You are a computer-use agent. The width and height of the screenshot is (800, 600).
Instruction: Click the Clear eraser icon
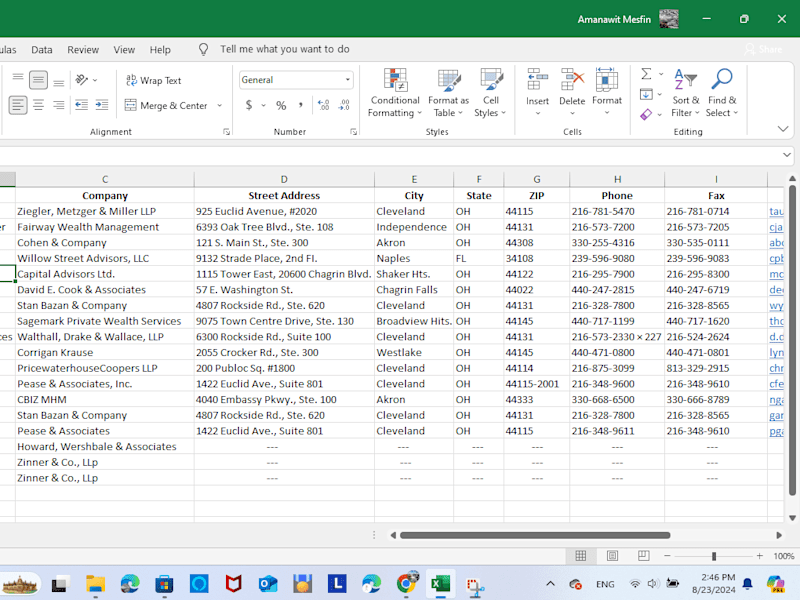(x=646, y=114)
